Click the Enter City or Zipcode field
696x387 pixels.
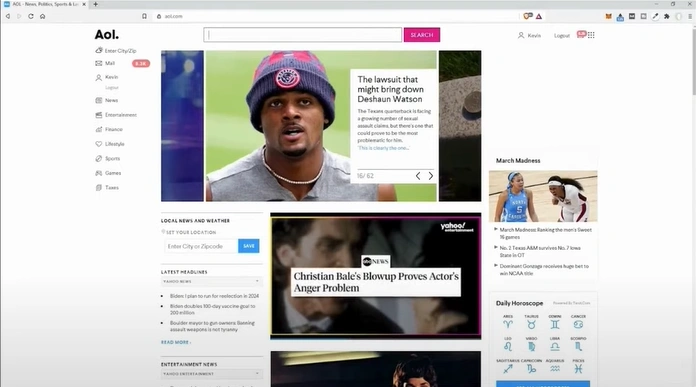(x=201, y=246)
